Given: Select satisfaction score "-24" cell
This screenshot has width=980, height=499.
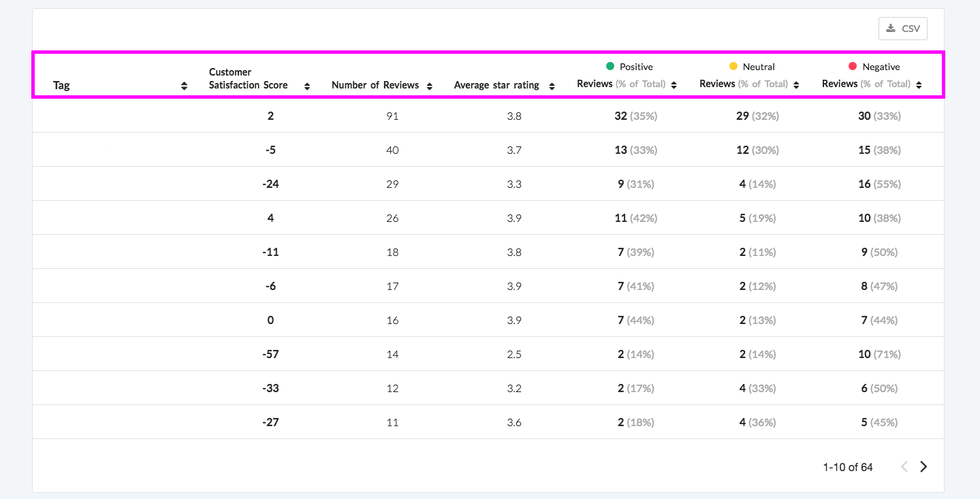Looking at the screenshot, I should (270, 184).
